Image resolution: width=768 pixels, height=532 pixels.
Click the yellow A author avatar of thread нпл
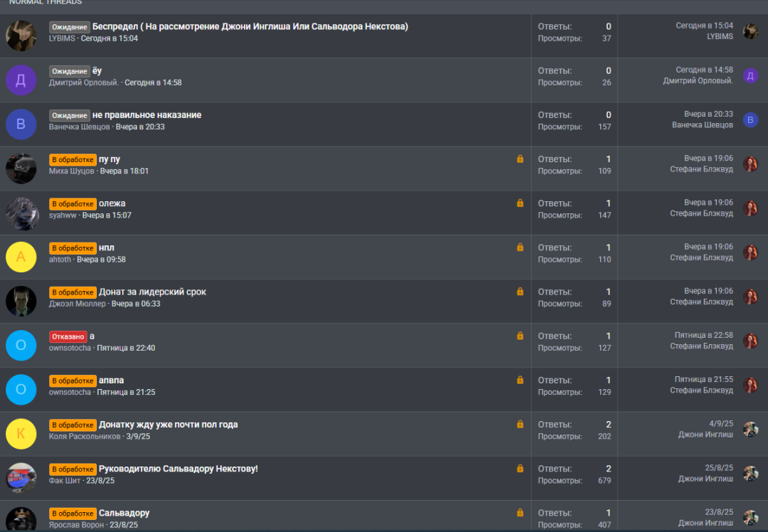pos(21,257)
